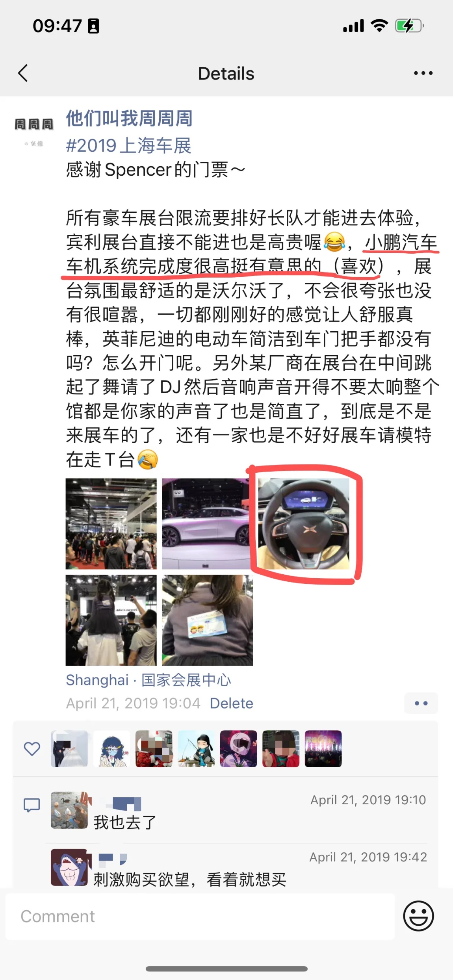Open username 他们叫我周周周 profile
The width and height of the screenshot is (453, 980).
129,118
